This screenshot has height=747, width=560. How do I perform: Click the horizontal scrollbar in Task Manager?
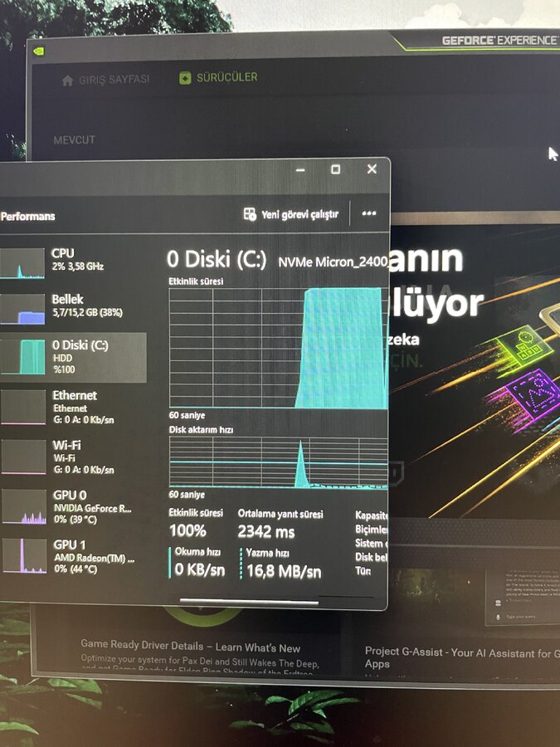pyautogui.click(x=249, y=602)
